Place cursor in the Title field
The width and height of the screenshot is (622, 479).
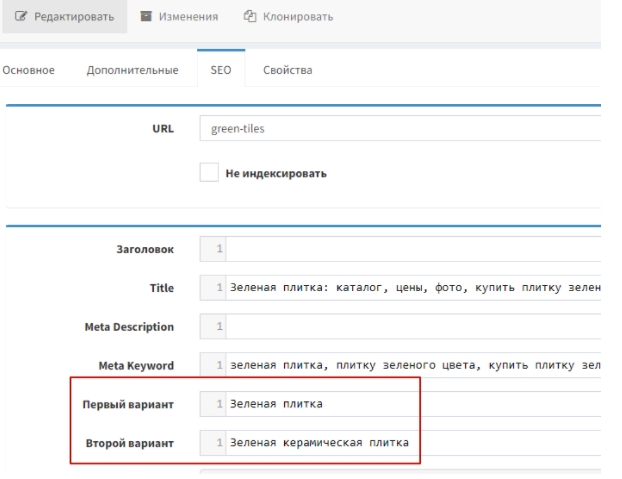pyautogui.click(x=410, y=288)
